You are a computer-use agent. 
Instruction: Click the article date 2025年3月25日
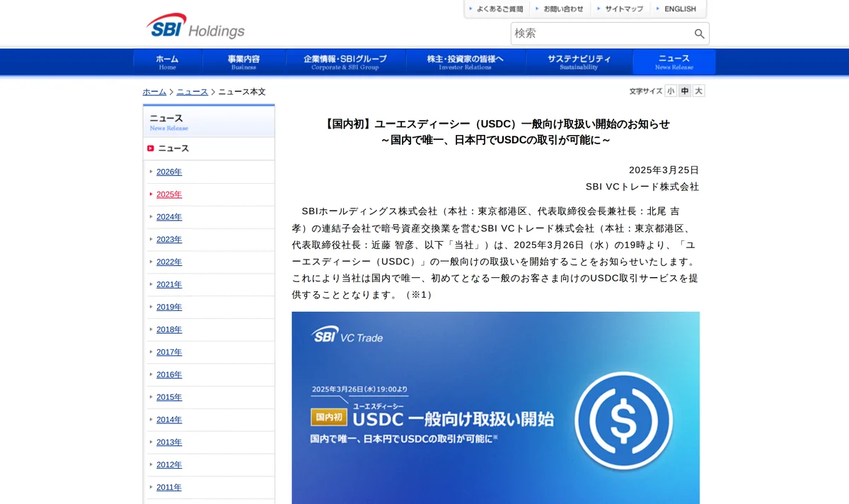point(664,170)
